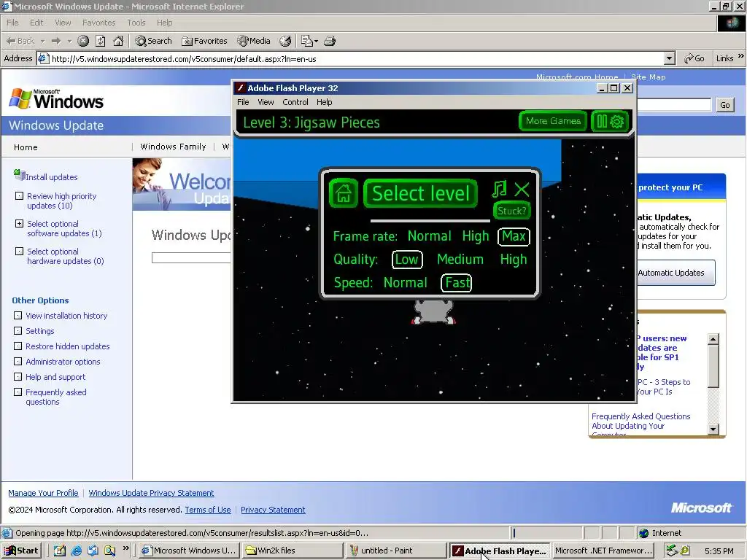
Task: Set speed to Normal
Action: point(406,283)
